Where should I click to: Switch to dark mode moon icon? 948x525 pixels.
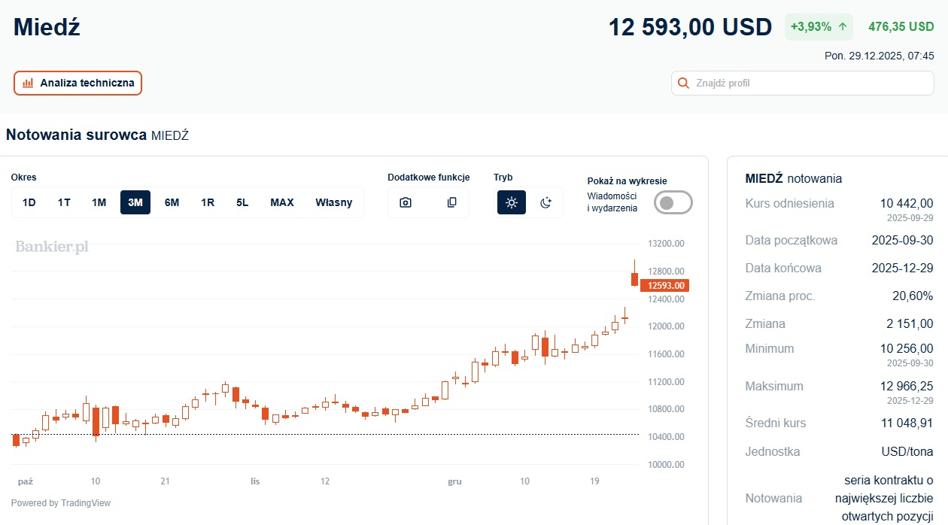(x=546, y=203)
